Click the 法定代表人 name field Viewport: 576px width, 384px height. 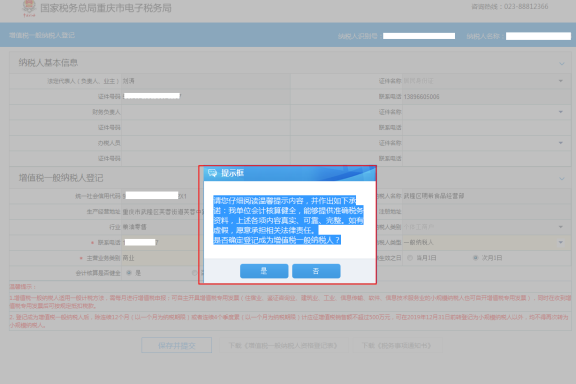[x=206, y=81]
